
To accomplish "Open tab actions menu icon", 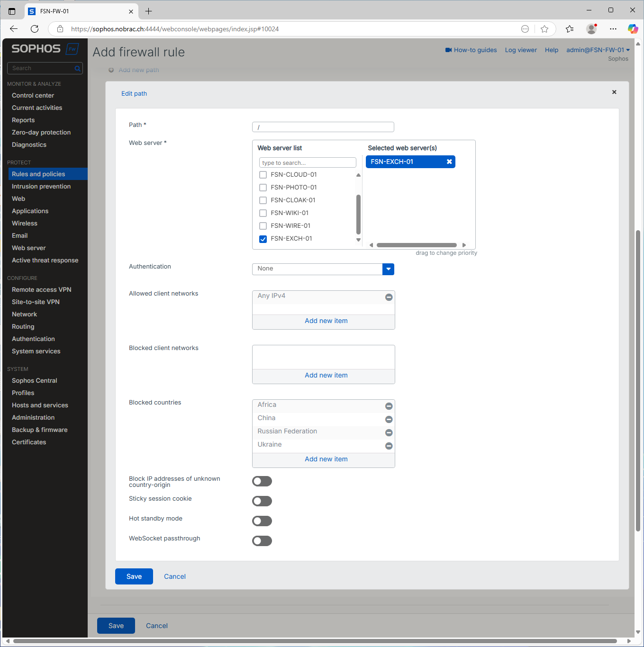I will 12,11.
